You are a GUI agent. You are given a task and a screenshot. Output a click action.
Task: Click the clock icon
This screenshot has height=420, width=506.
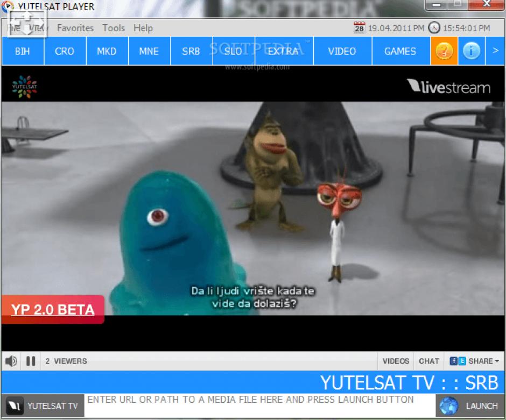point(434,28)
